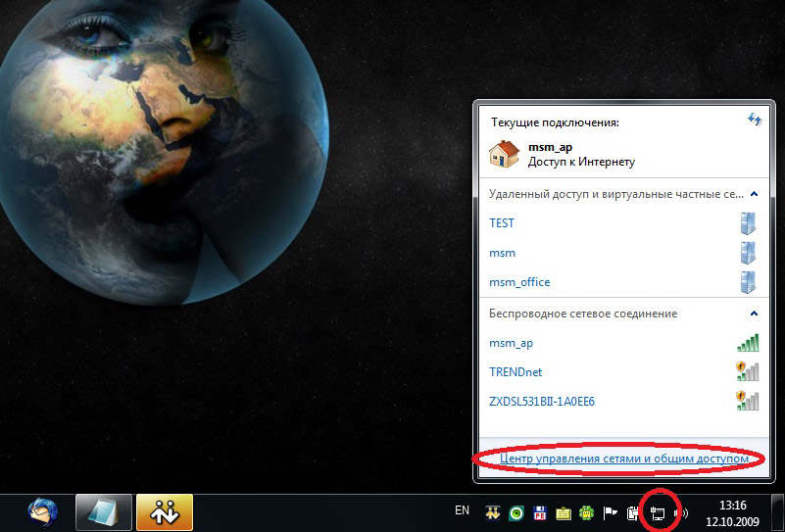
Task: Select the ZXDSL531BII-1A0EE6 wireless network
Action: click(624, 402)
